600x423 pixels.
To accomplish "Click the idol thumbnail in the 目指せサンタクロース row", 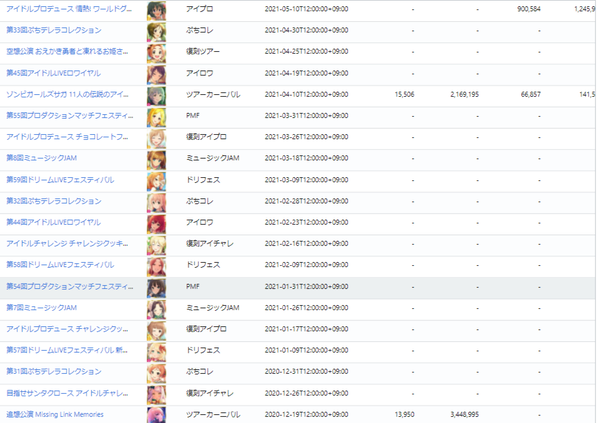I will coord(157,395).
